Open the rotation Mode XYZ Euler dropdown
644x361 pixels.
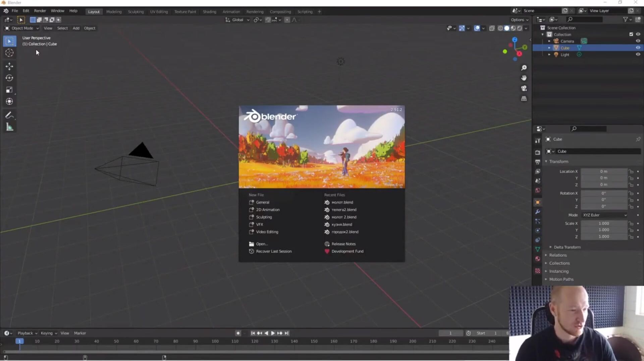604,215
